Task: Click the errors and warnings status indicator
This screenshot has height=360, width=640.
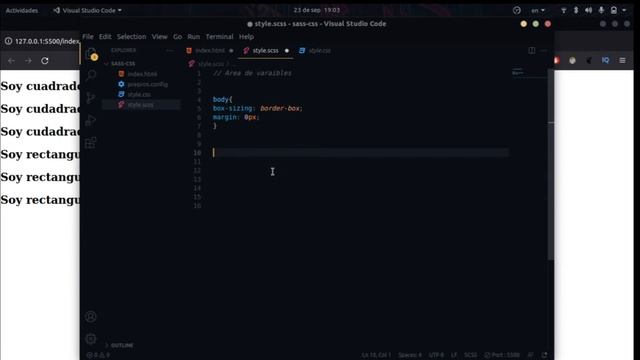Action: [98, 355]
